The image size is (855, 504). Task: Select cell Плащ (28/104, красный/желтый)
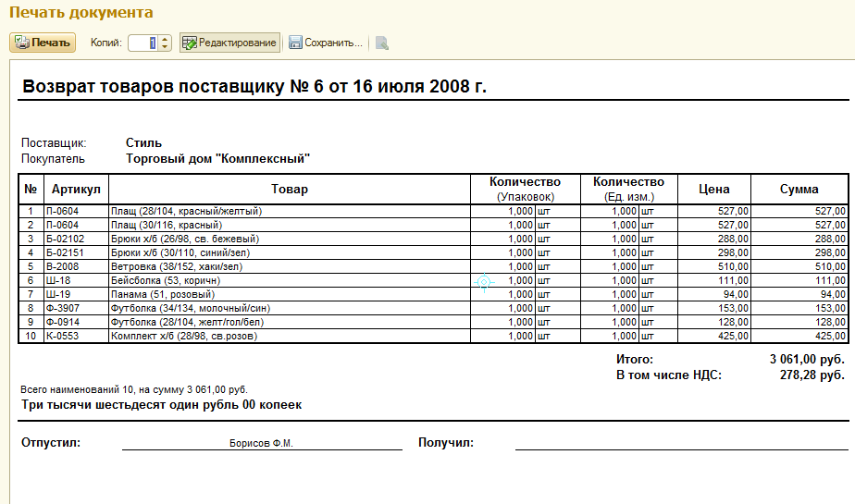[x=289, y=211]
